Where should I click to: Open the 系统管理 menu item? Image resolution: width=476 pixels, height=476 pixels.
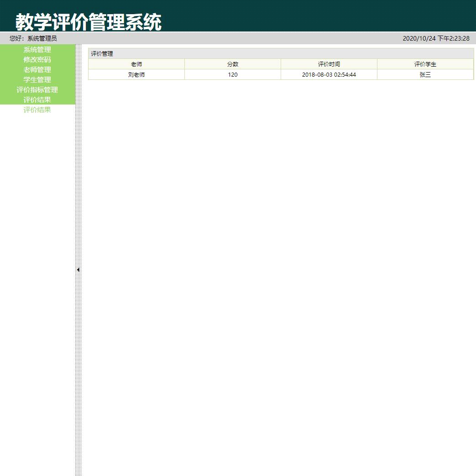(x=37, y=50)
